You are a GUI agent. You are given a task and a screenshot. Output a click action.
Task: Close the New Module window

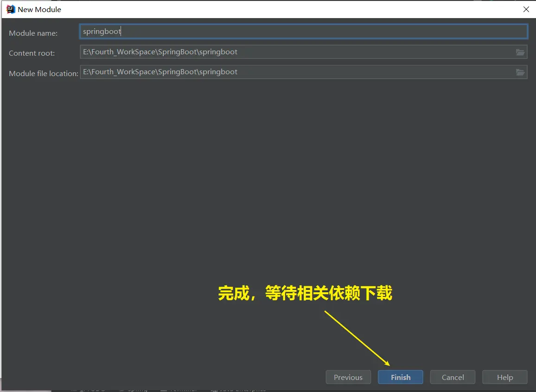click(x=526, y=9)
